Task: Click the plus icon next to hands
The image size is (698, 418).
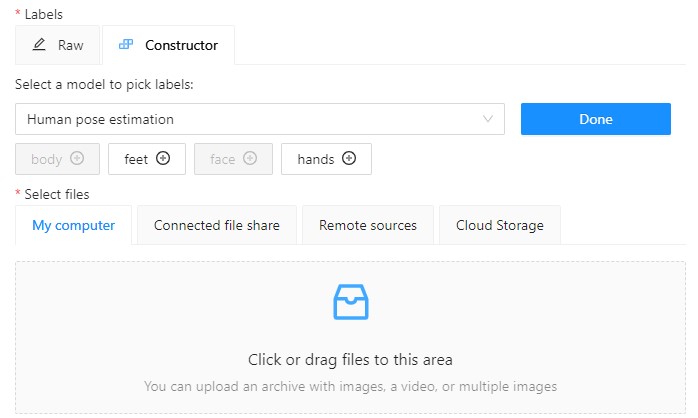Action: [349, 158]
